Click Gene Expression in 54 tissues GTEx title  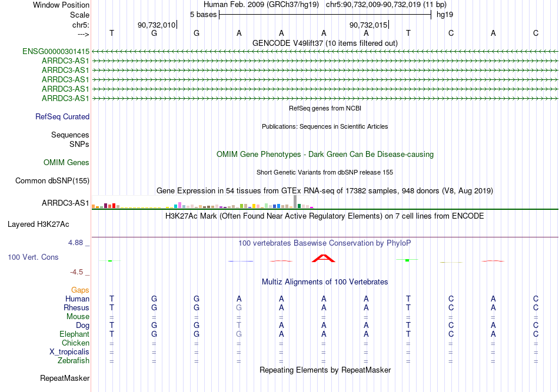tap(325, 190)
